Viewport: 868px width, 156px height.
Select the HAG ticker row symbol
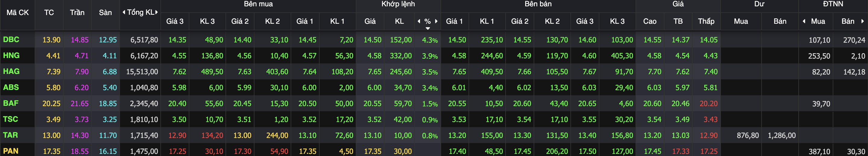tap(11, 71)
